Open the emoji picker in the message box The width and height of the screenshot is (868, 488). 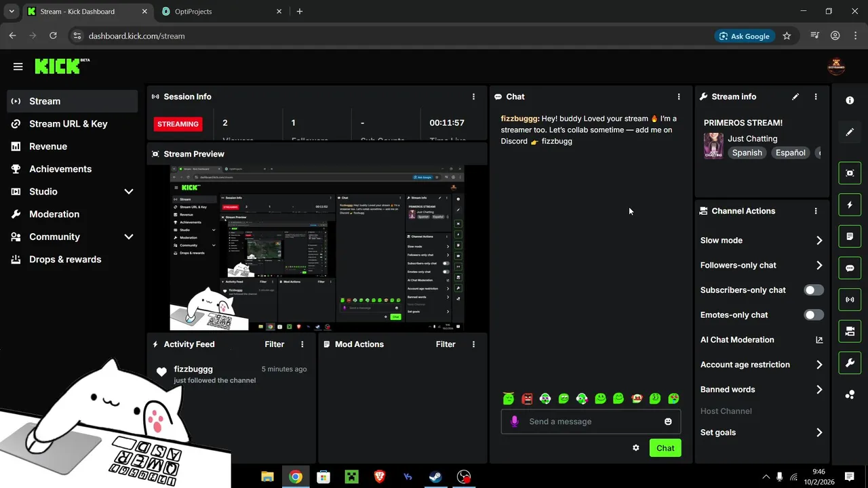pos(668,422)
